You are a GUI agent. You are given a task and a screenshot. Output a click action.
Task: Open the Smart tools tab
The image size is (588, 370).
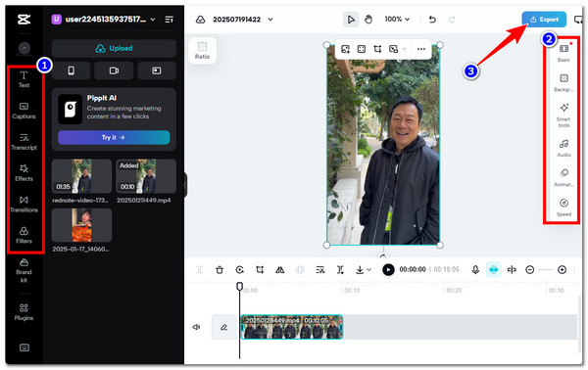coord(564,116)
